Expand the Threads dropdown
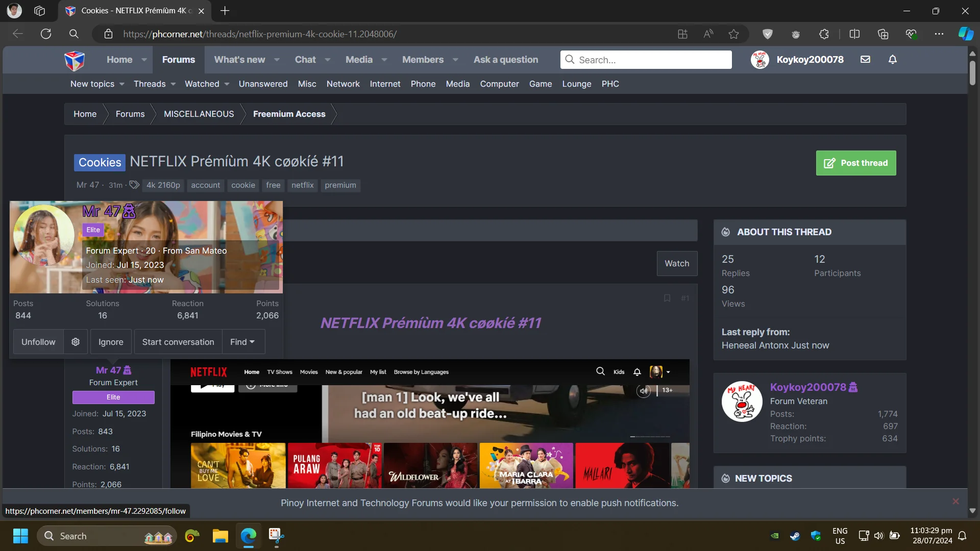The image size is (980, 551). click(174, 84)
